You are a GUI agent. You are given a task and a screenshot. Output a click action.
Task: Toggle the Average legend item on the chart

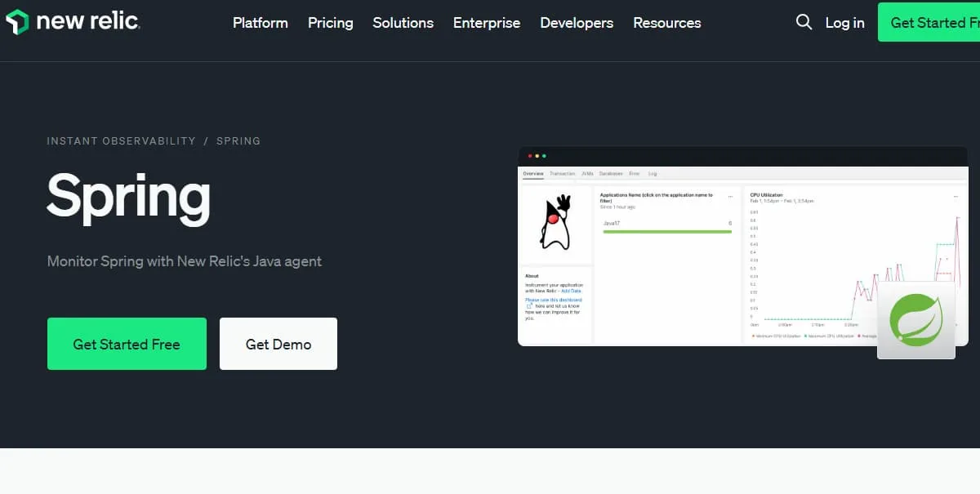point(867,336)
